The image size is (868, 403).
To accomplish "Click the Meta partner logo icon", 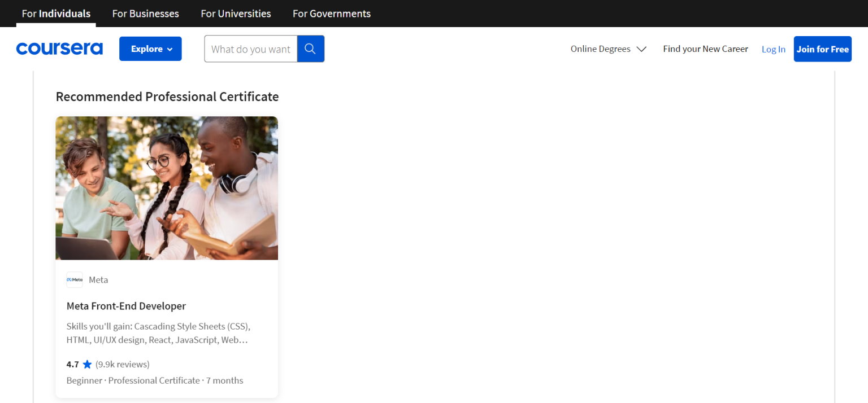I will point(75,280).
